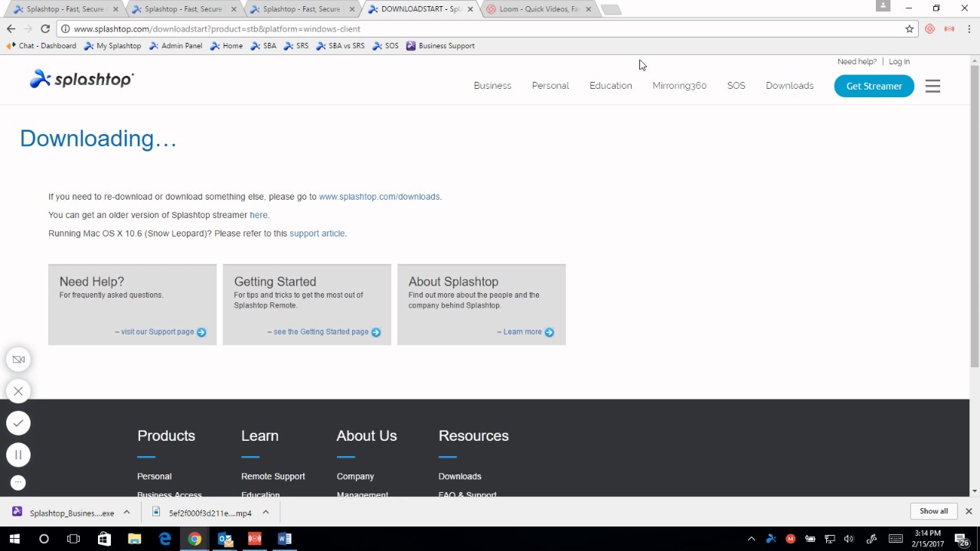Click the Need help? header link

(x=857, y=62)
